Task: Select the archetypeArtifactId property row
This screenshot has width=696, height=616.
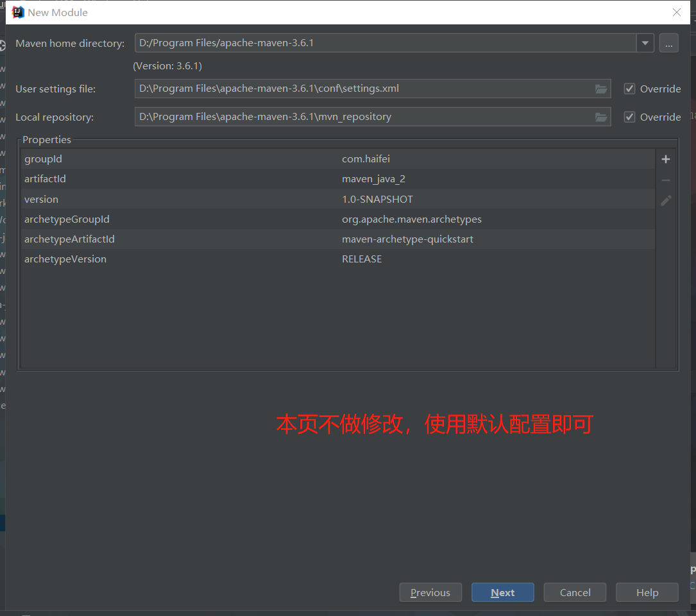Action: 338,239
